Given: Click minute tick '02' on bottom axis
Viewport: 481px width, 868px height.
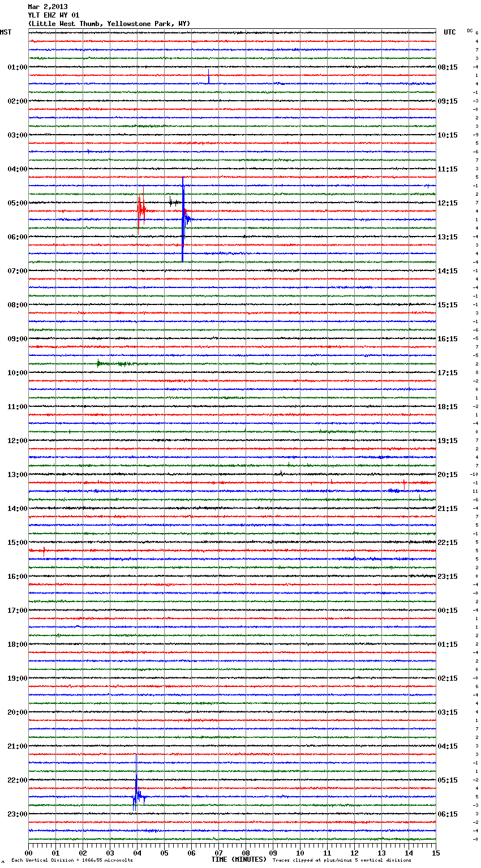Looking at the screenshot, I should tap(83, 853).
